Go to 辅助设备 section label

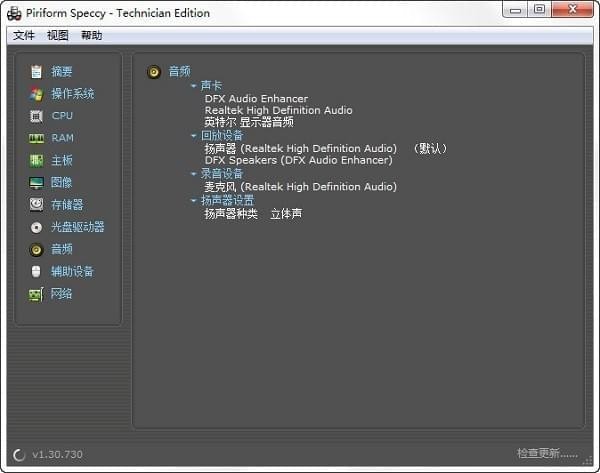point(72,272)
